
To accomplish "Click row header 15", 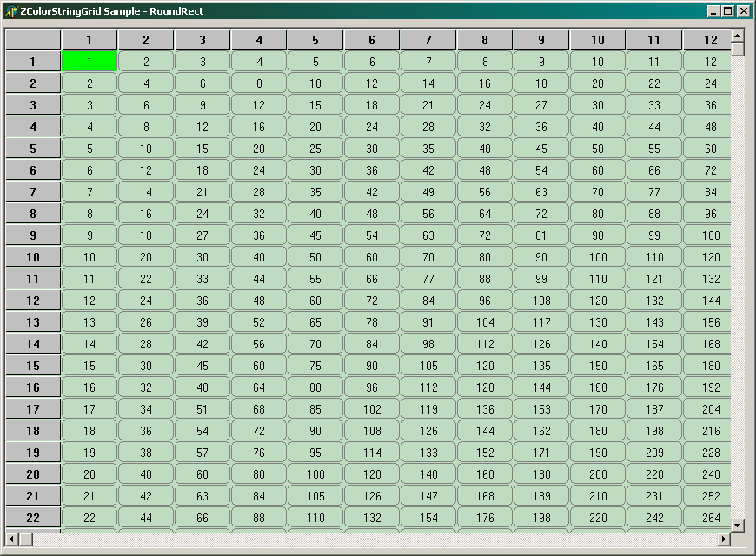I will pyautogui.click(x=32, y=366).
